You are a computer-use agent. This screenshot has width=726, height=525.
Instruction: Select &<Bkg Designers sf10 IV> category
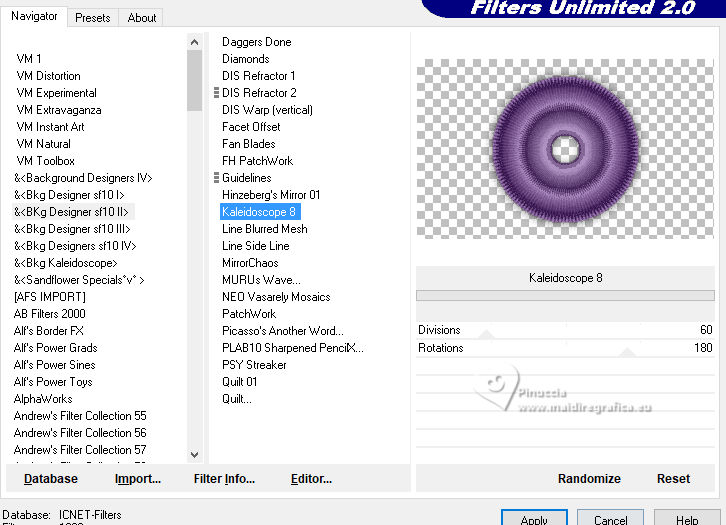(75, 246)
